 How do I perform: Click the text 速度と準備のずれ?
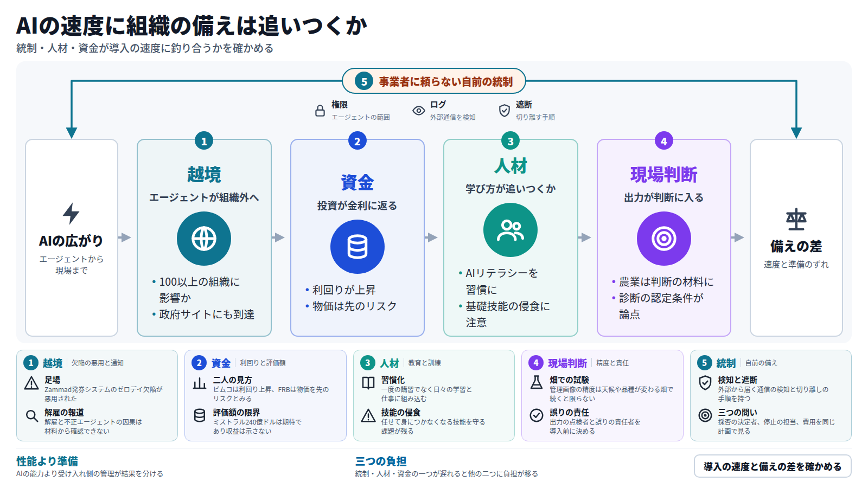796,265
